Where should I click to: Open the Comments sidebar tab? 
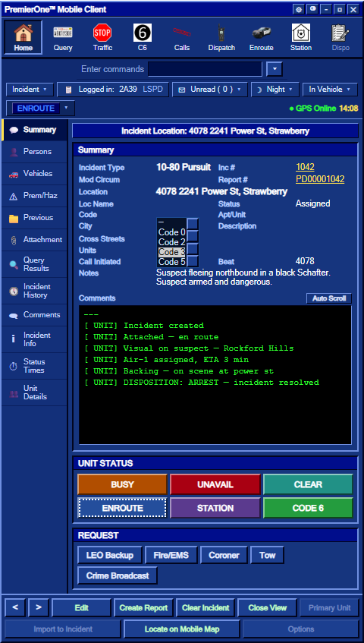(x=34, y=315)
